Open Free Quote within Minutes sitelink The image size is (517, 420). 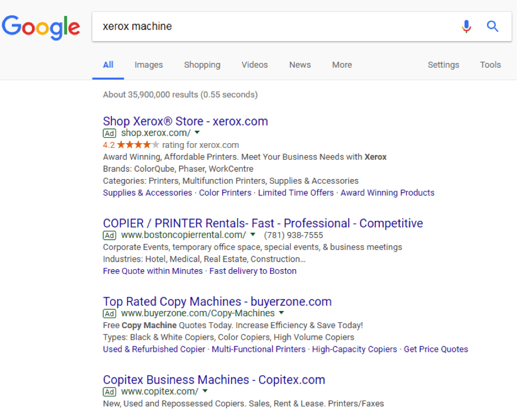[x=153, y=271]
